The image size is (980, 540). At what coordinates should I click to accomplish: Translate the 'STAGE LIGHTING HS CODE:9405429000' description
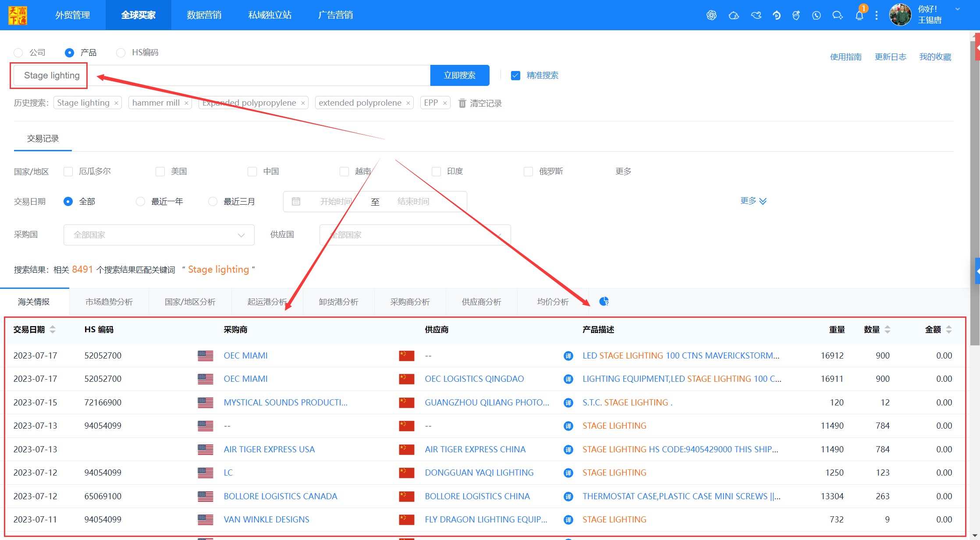[568, 449]
